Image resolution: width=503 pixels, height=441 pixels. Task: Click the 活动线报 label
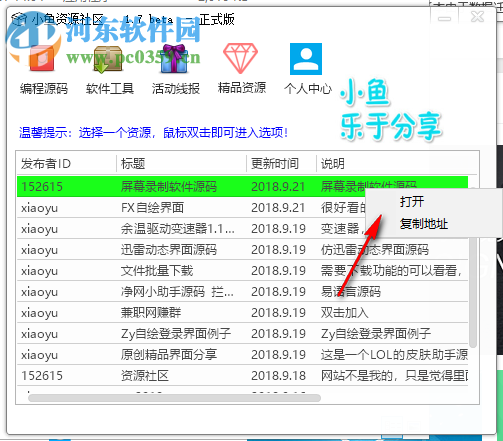point(176,88)
